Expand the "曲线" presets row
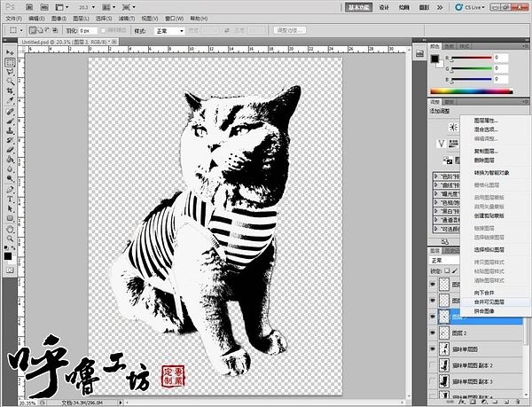The width and height of the screenshot is (532, 407). tap(436, 185)
